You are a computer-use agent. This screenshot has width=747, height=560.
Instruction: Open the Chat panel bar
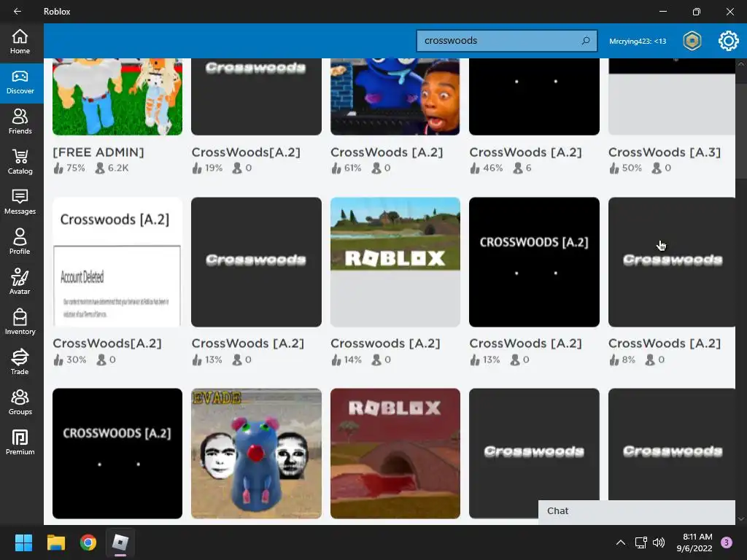point(636,511)
